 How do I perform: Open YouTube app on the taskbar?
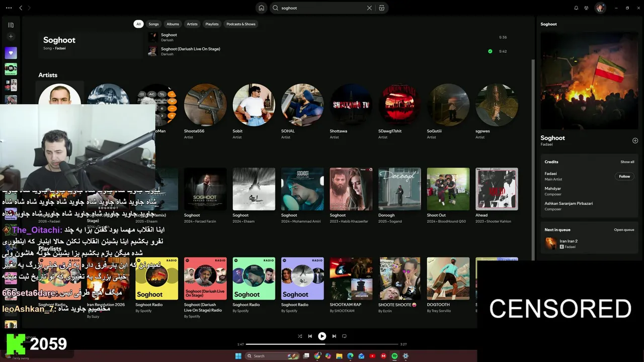tap(372, 356)
